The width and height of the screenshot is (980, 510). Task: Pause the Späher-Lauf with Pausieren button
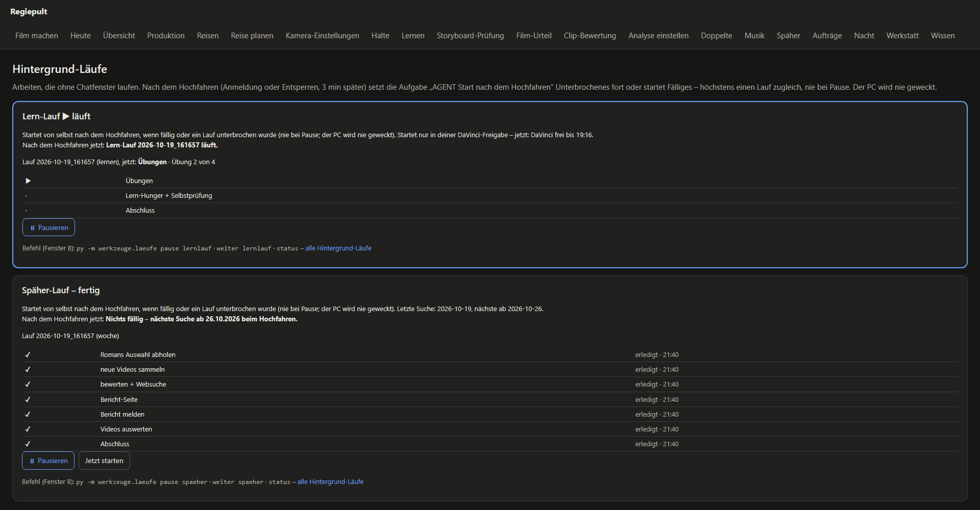pyautogui.click(x=48, y=461)
